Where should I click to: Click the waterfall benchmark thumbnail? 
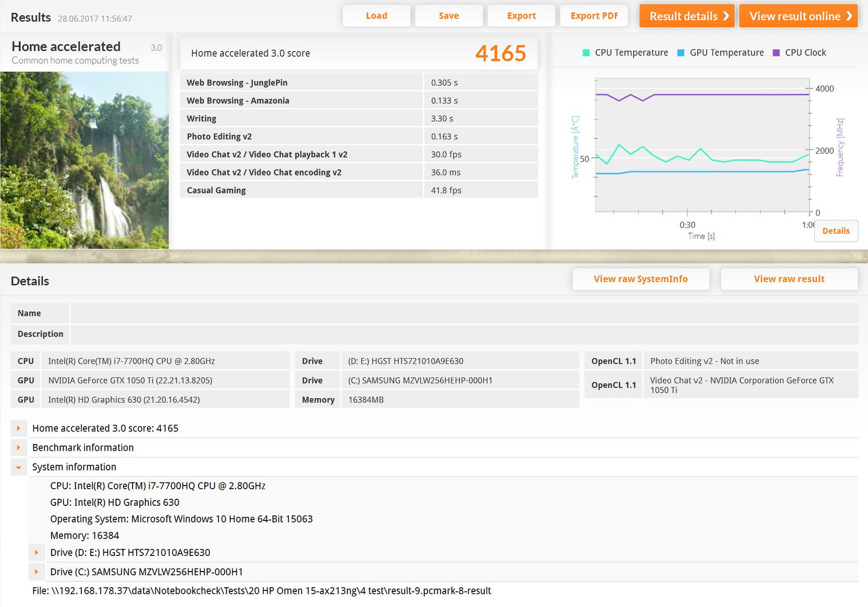[84, 160]
